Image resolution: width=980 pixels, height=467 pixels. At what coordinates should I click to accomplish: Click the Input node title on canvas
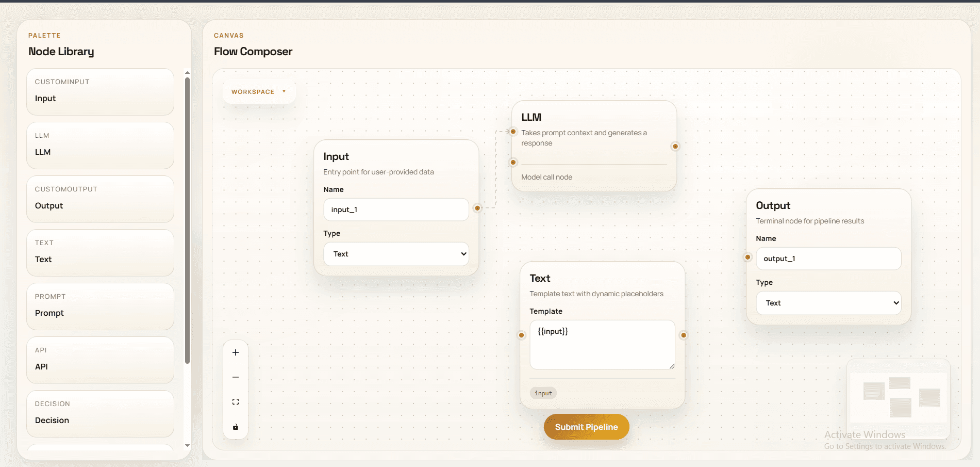(x=336, y=156)
